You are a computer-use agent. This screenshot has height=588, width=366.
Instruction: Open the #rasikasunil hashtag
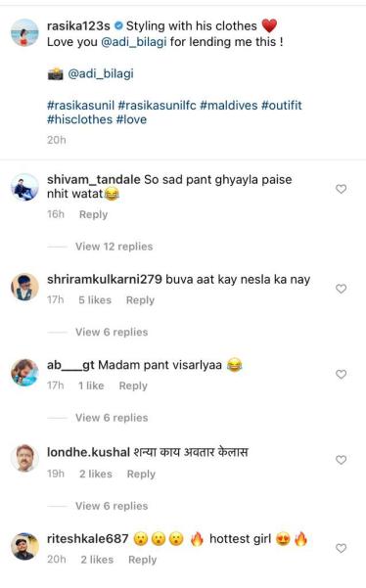click(80, 106)
